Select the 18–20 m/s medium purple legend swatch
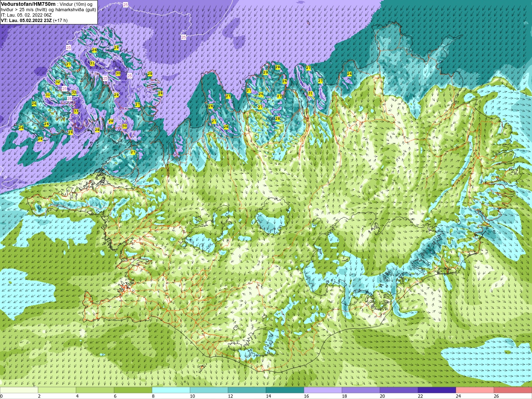 (361, 390)
